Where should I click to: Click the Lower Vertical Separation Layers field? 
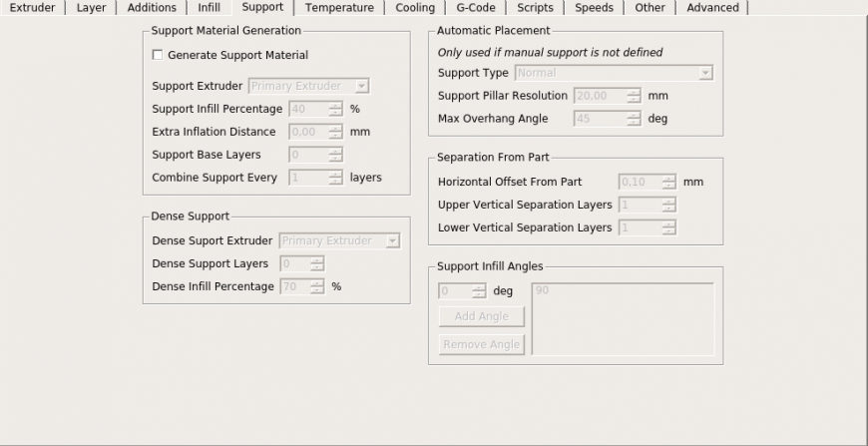(x=648, y=227)
